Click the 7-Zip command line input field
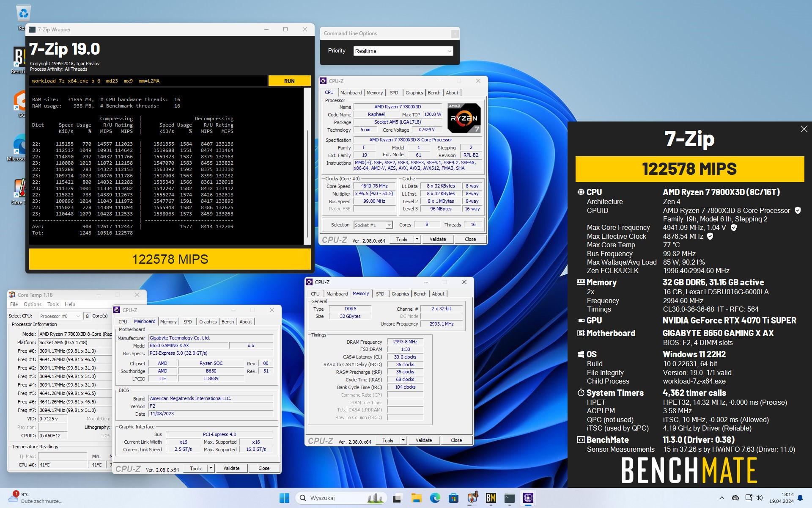Screen dimensions: 812x508 click(148, 81)
